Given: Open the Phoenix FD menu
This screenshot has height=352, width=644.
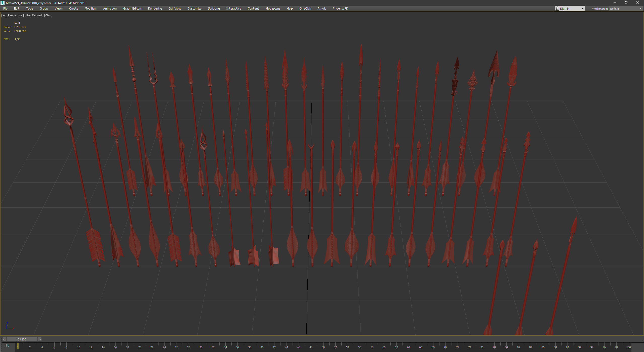Looking at the screenshot, I should click(x=340, y=9).
